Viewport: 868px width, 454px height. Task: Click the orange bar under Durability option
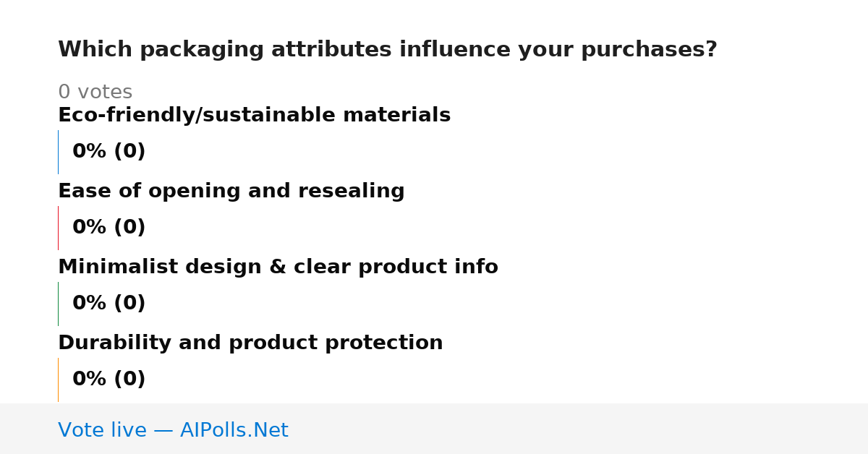click(58, 380)
